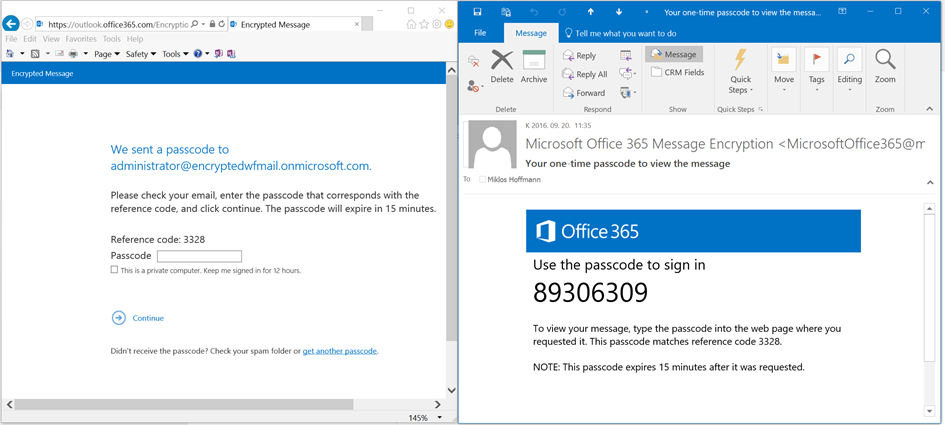Viewport: 945px width, 425px height.
Task: Click the Passcode input field
Action: point(199,256)
